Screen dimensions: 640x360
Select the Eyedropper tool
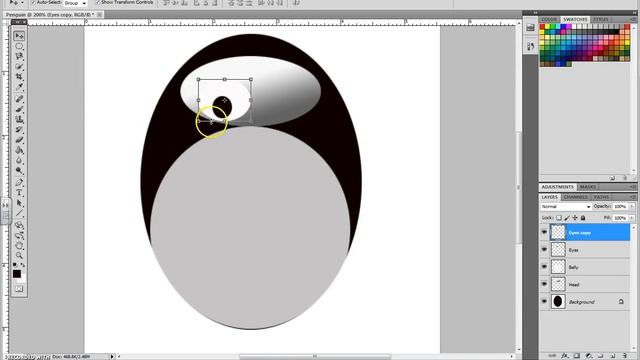click(x=19, y=87)
